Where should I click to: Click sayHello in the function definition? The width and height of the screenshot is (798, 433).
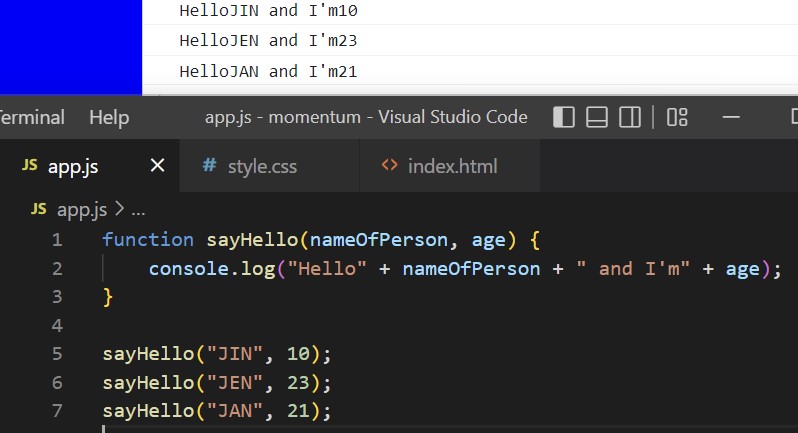(x=252, y=240)
